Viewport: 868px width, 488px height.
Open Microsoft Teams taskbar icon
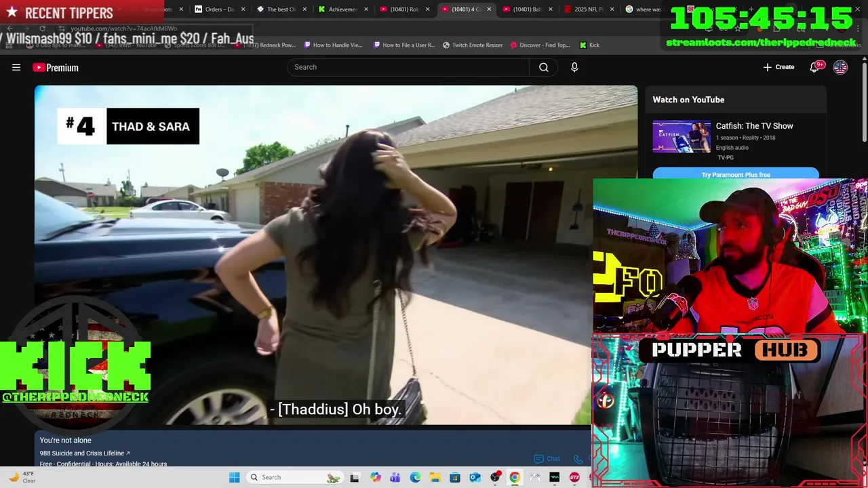(x=395, y=477)
